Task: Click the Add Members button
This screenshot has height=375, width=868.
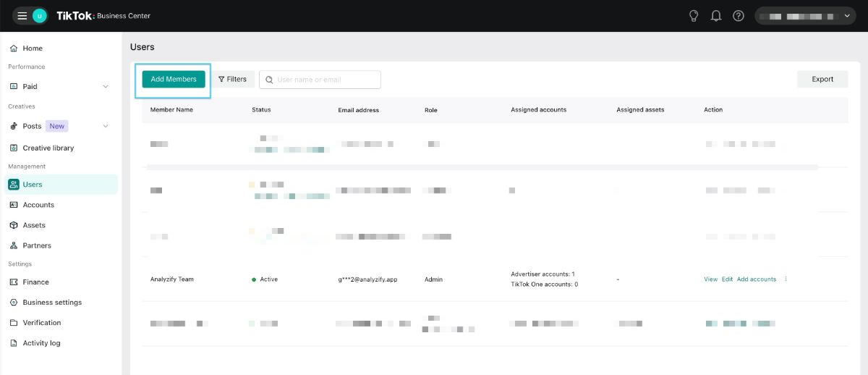Action: pos(174,80)
